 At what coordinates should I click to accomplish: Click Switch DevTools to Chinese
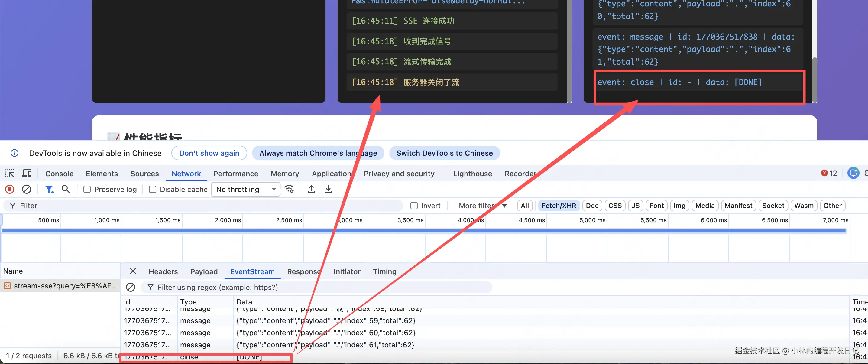pyautogui.click(x=444, y=153)
